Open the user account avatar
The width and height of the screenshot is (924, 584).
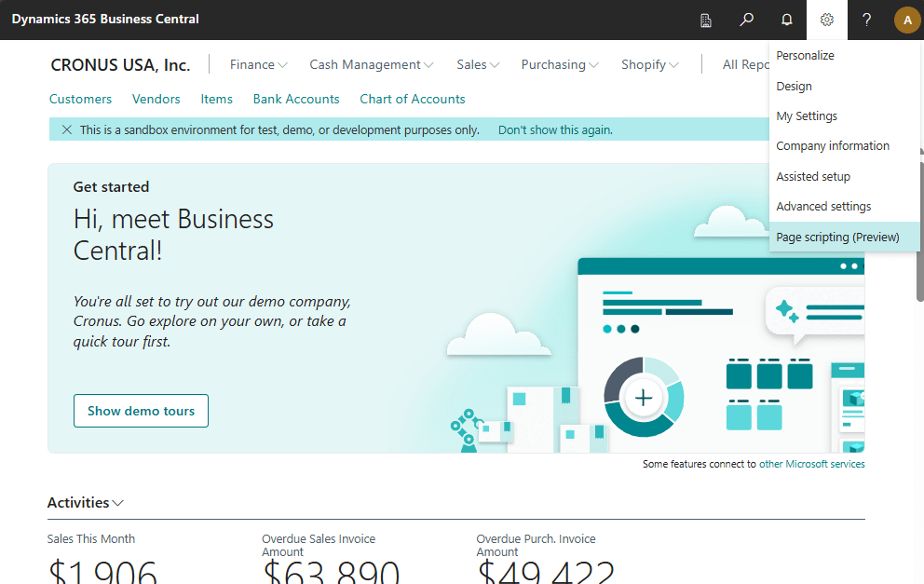tap(906, 20)
